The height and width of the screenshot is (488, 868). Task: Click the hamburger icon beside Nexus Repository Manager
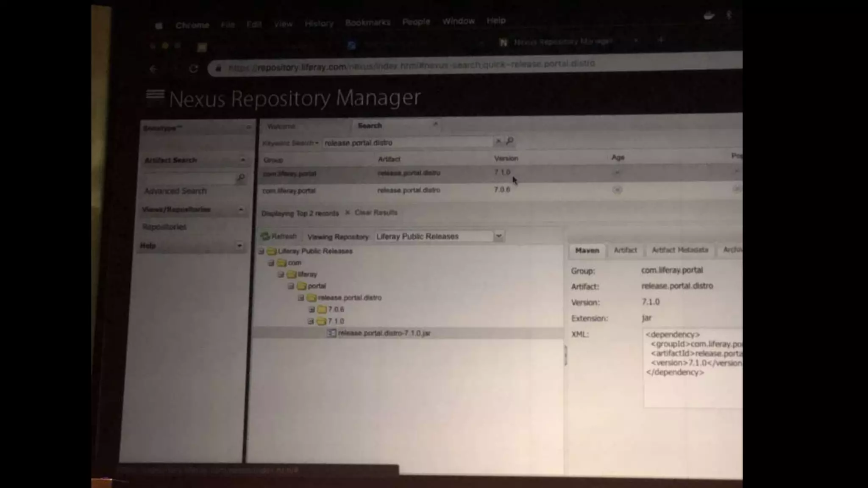[x=155, y=94]
